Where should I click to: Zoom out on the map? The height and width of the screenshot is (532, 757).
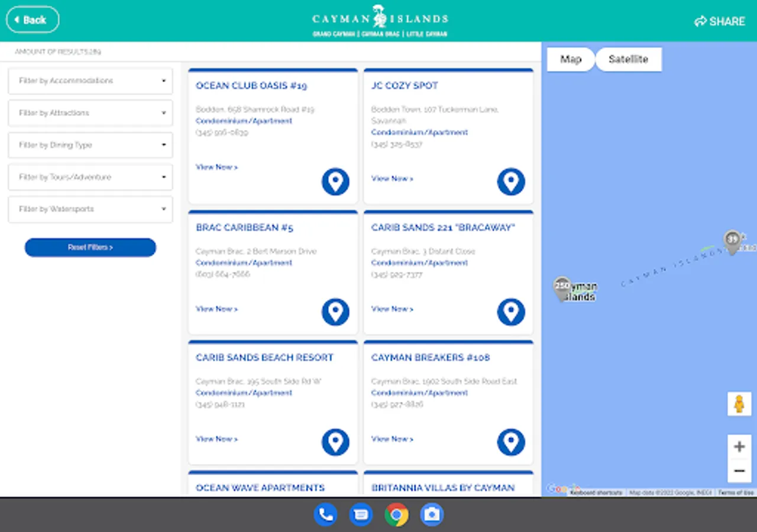coord(739,471)
